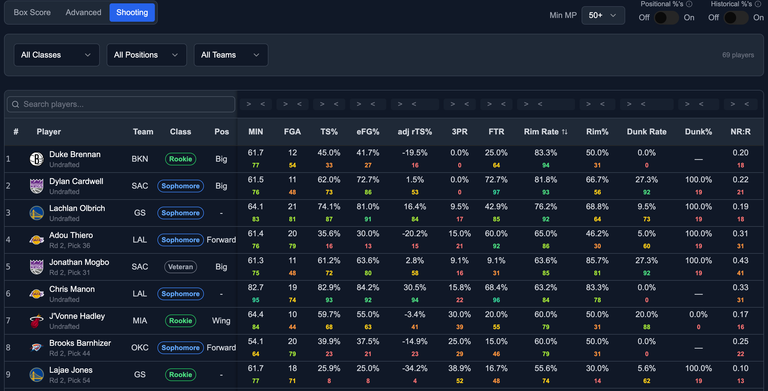Toggle the Positional %'s switch
The image size is (768, 391).
coord(666,17)
